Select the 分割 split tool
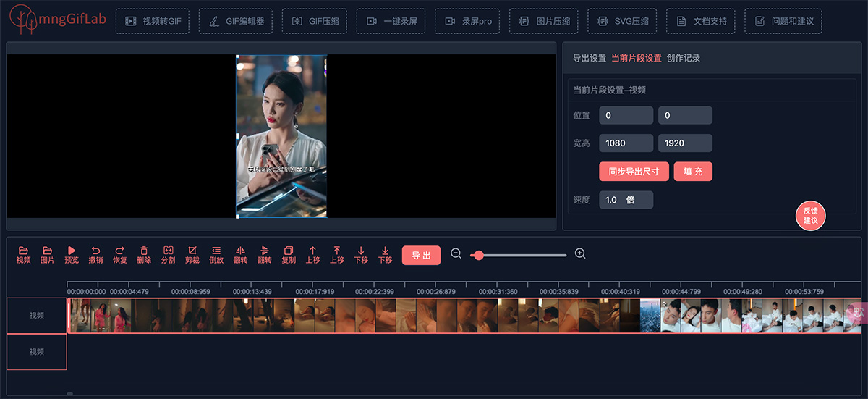 point(168,251)
